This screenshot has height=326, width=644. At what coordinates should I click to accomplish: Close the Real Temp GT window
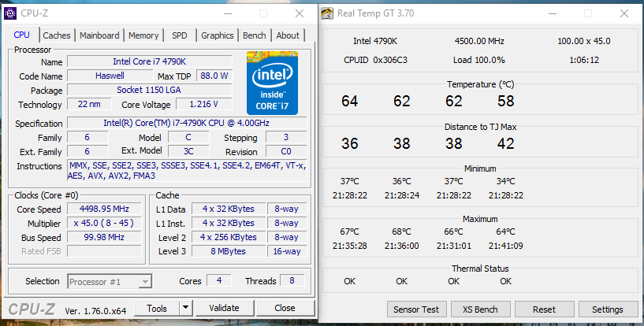(624, 13)
